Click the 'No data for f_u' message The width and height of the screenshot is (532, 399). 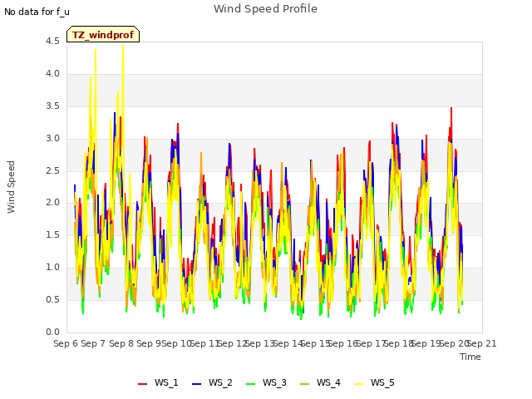[37, 12]
